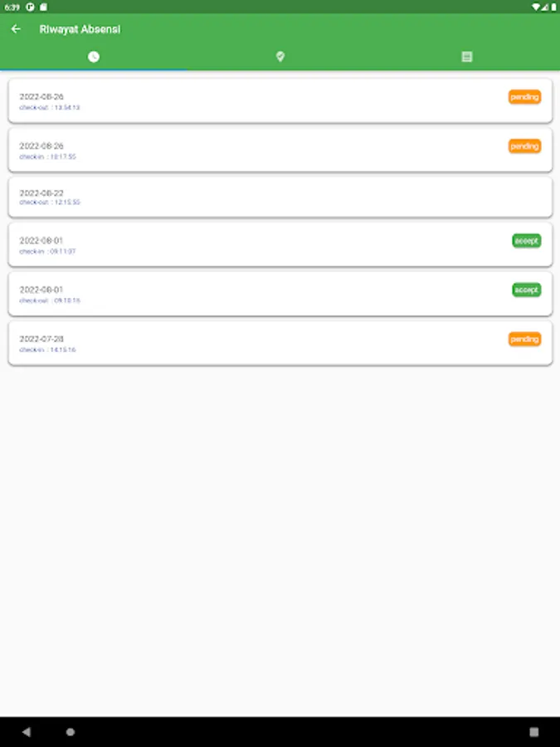This screenshot has height=747, width=560.
Task: Tap accept badge on 2022-08-01 check-in
Action: pyautogui.click(x=526, y=241)
